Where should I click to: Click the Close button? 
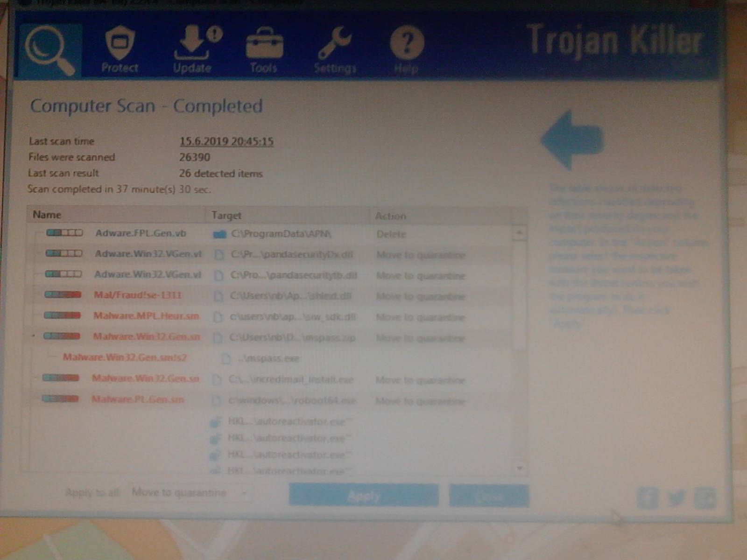[x=489, y=496]
